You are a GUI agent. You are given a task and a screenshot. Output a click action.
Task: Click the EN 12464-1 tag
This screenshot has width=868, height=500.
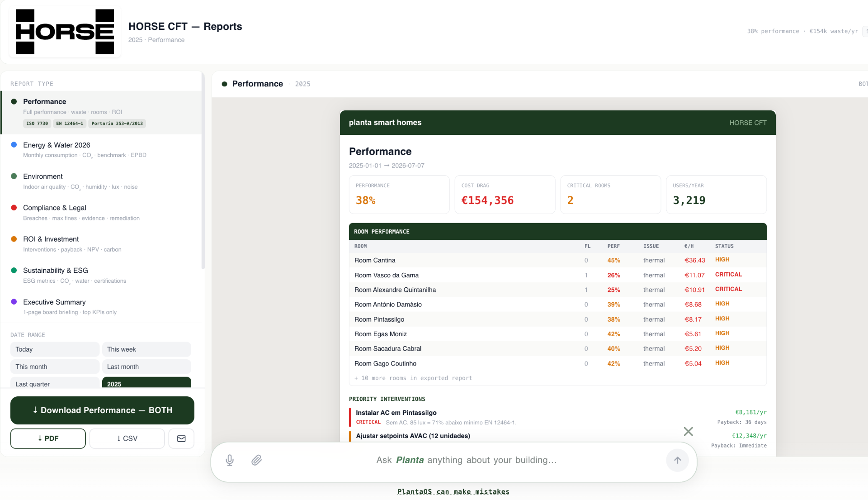click(x=70, y=124)
